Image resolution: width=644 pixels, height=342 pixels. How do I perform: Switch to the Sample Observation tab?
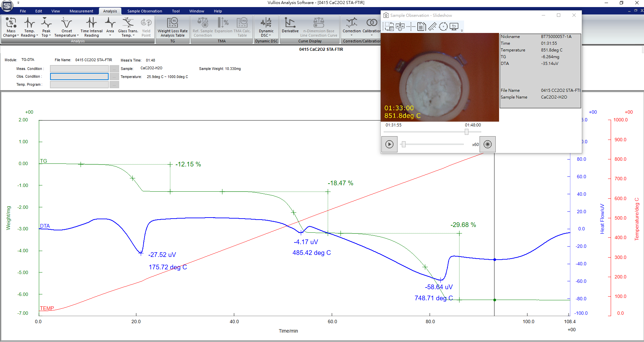coord(145,11)
